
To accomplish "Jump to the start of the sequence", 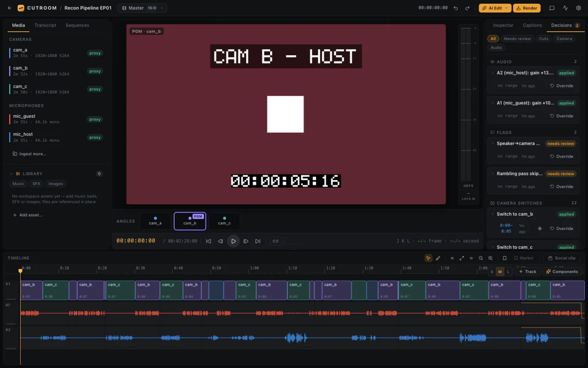I will click(209, 241).
